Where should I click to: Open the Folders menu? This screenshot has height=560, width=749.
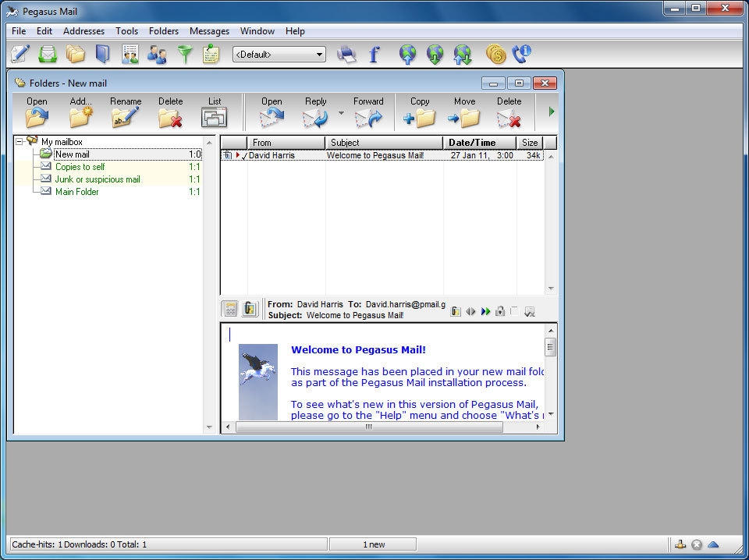(164, 31)
